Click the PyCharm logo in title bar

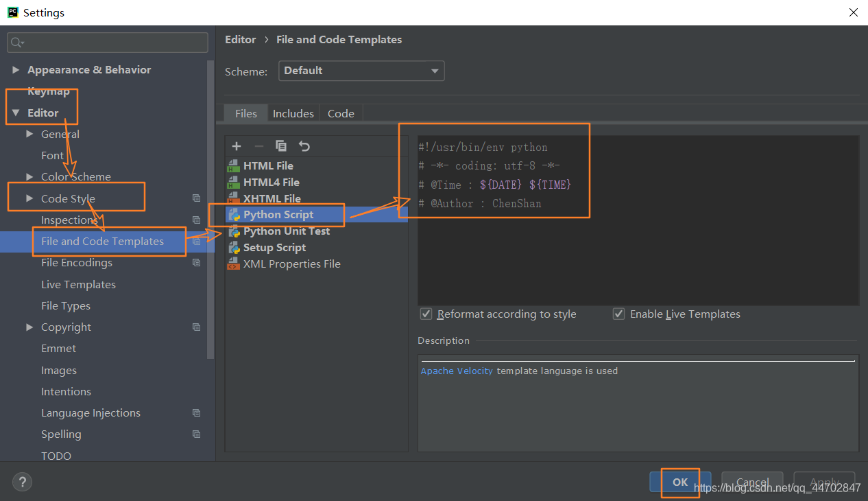(12, 12)
